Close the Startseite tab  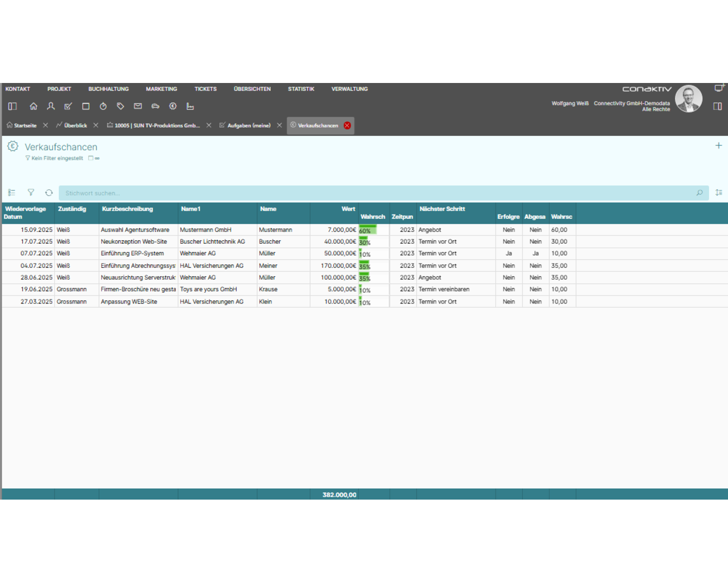pyautogui.click(x=45, y=125)
